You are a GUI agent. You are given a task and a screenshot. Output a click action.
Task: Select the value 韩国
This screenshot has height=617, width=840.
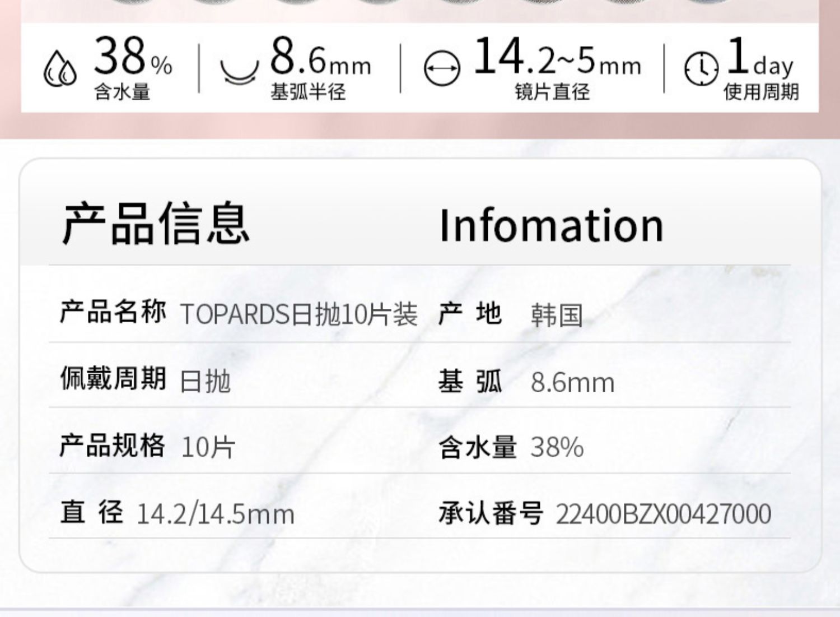(x=557, y=316)
